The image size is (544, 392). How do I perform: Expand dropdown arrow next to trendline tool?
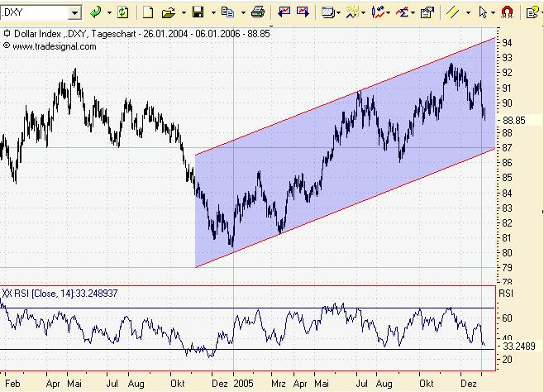coord(468,13)
